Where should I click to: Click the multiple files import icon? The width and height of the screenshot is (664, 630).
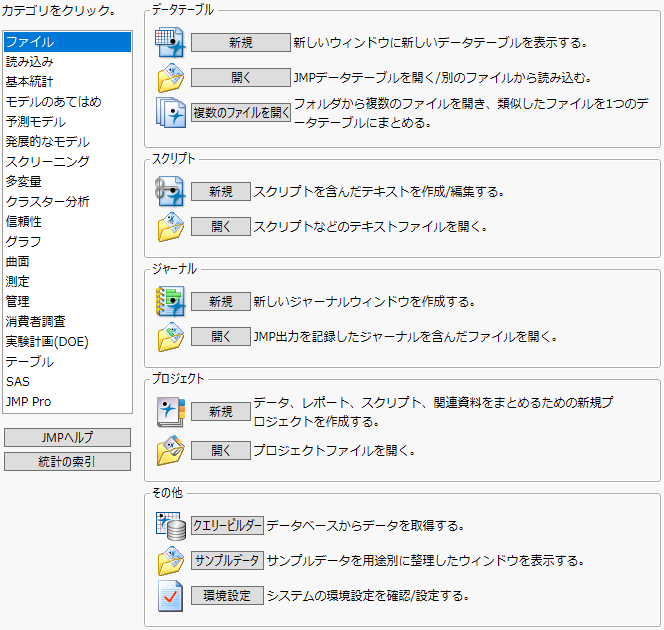[171, 113]
